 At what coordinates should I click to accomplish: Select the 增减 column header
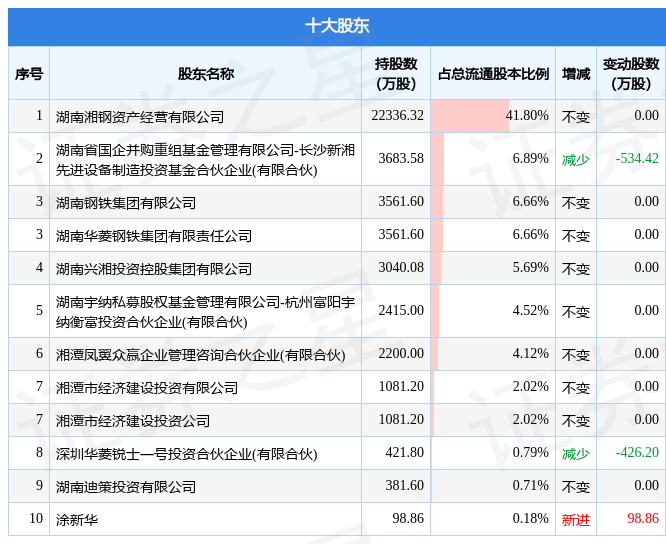576,74
